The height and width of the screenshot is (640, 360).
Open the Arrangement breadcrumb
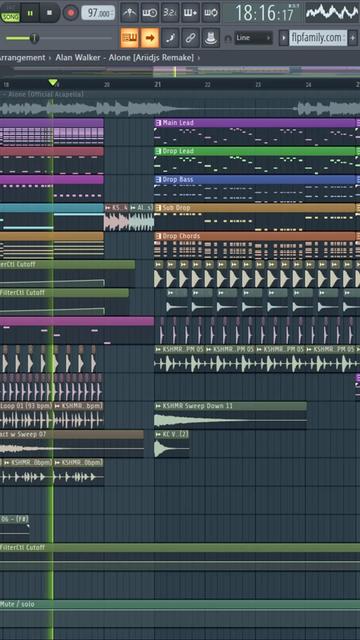click(23, 58)
